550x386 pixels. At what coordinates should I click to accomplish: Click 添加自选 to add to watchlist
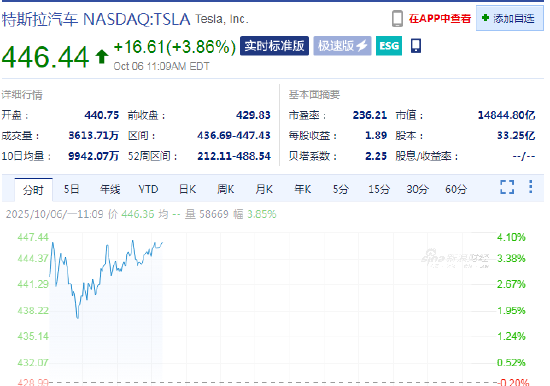click(510, 18)
